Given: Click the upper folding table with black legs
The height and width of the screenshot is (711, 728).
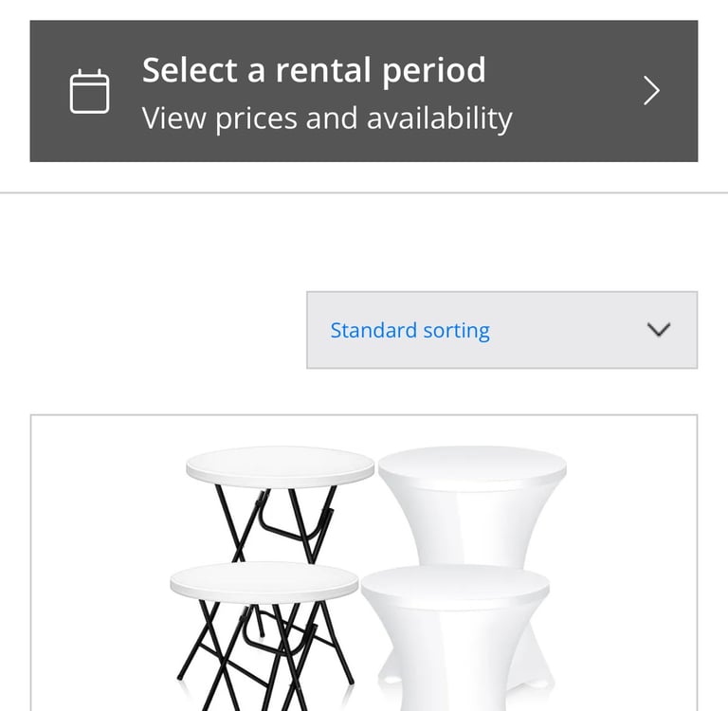Looking at the screenshot, I should click(280, 502).
